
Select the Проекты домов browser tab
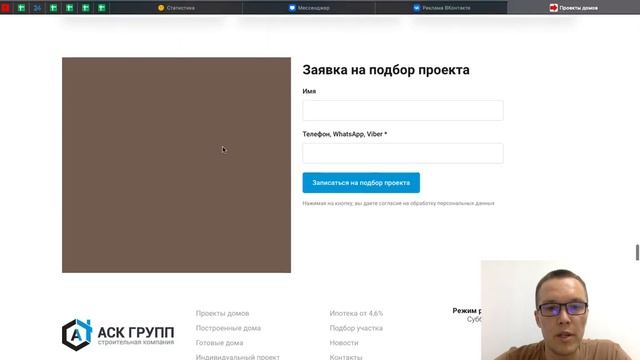coord(573,8)
